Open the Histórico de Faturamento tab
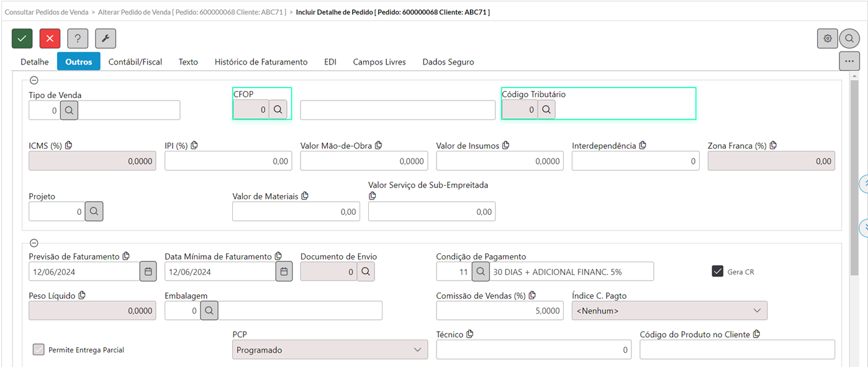Viewport: 868px width, 367px height. pyautogui.click(x=261, y=62)
